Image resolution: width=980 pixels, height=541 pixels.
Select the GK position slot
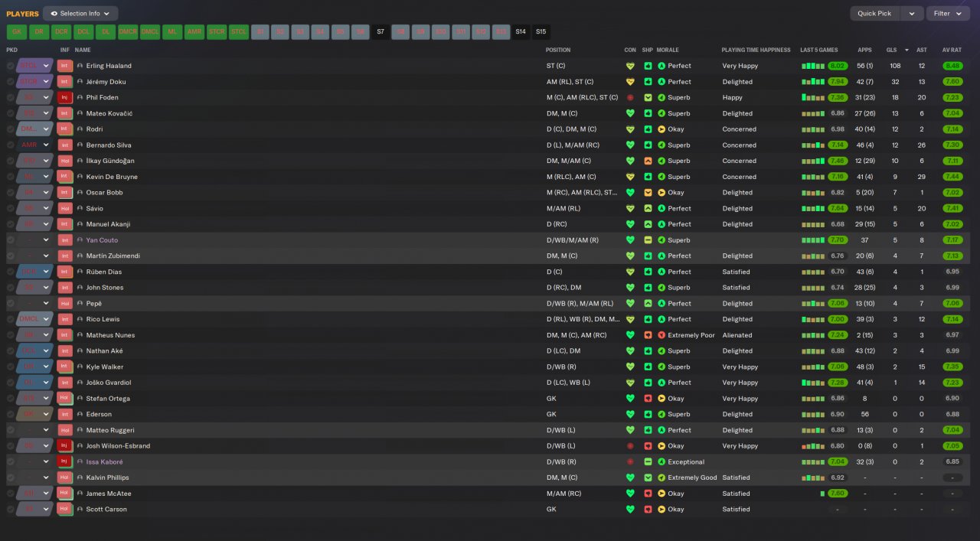click(17, 32)
